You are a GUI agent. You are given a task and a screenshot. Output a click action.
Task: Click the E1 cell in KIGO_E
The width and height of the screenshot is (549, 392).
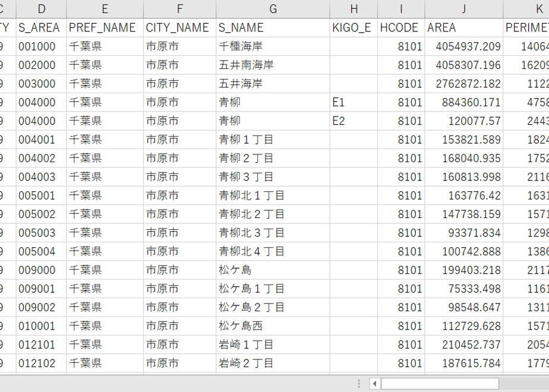(354, 102)
